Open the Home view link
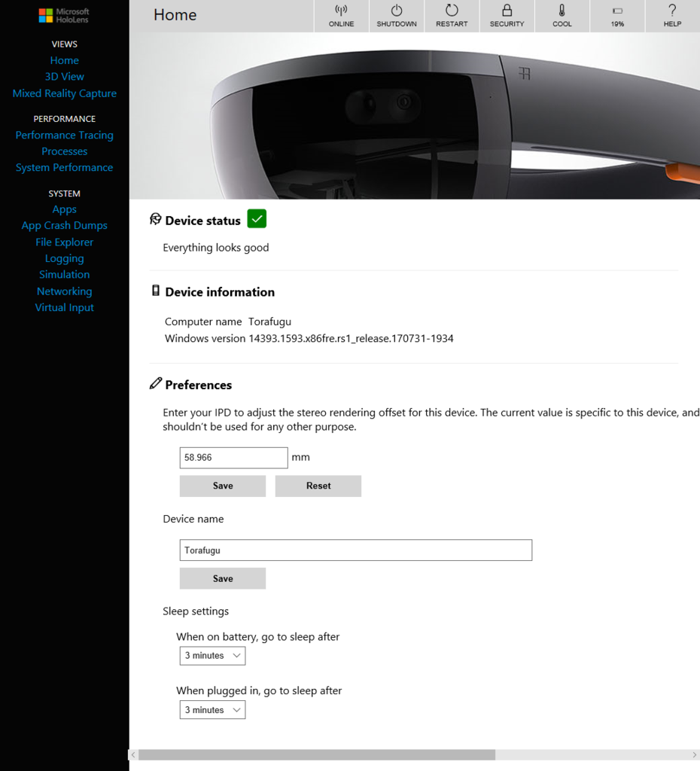Image resolution: width=700 pixels, height=771 pixels. tap(65, 60)
